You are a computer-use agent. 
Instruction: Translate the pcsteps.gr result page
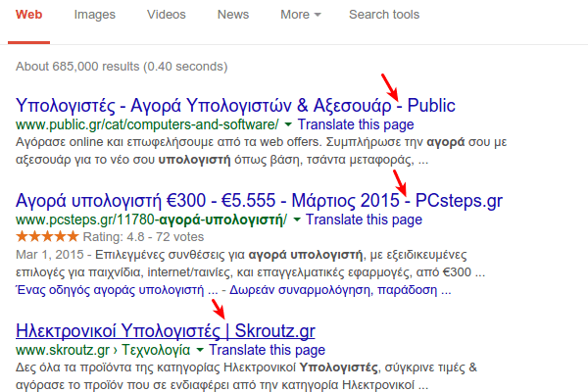point(364,220)
